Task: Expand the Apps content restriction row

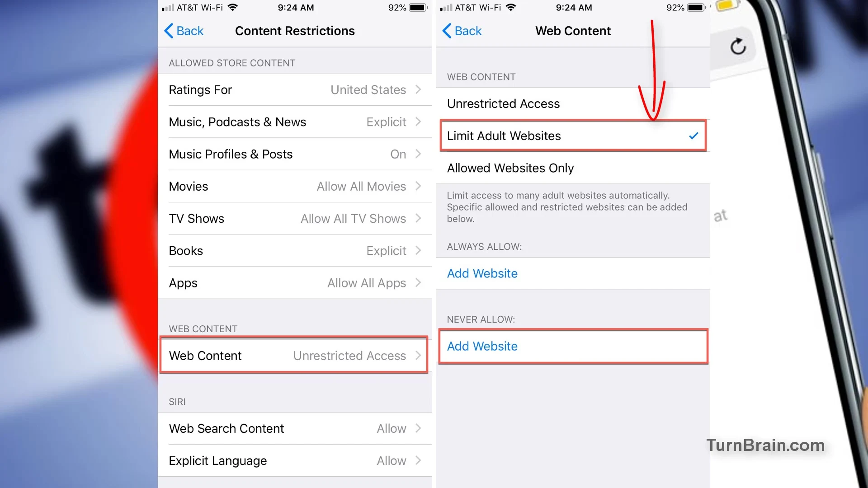Action: [x=295, y=282]
